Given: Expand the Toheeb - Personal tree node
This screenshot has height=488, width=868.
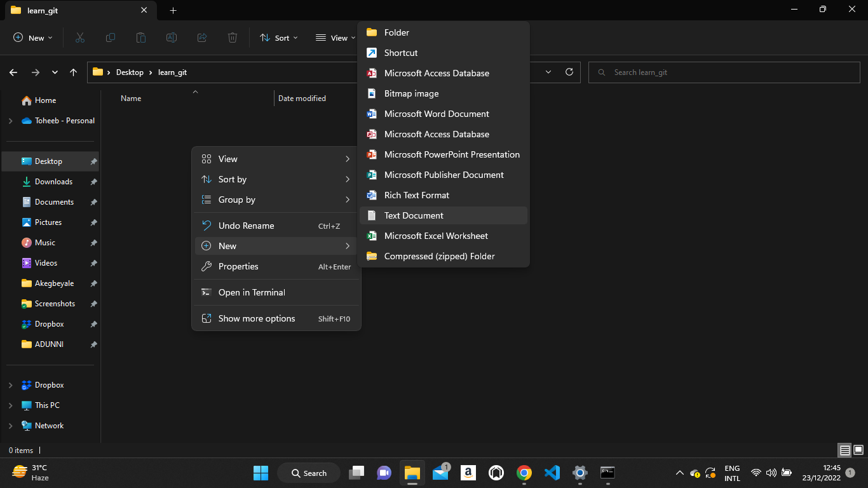Looking at the screenshot, I should click(x=10, y=121).
